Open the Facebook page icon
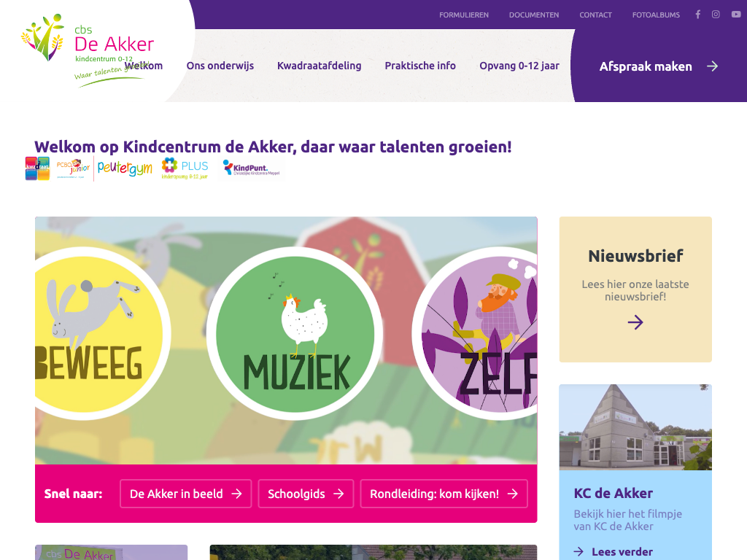Screen dimensions: 747x560 coord(698,15)
